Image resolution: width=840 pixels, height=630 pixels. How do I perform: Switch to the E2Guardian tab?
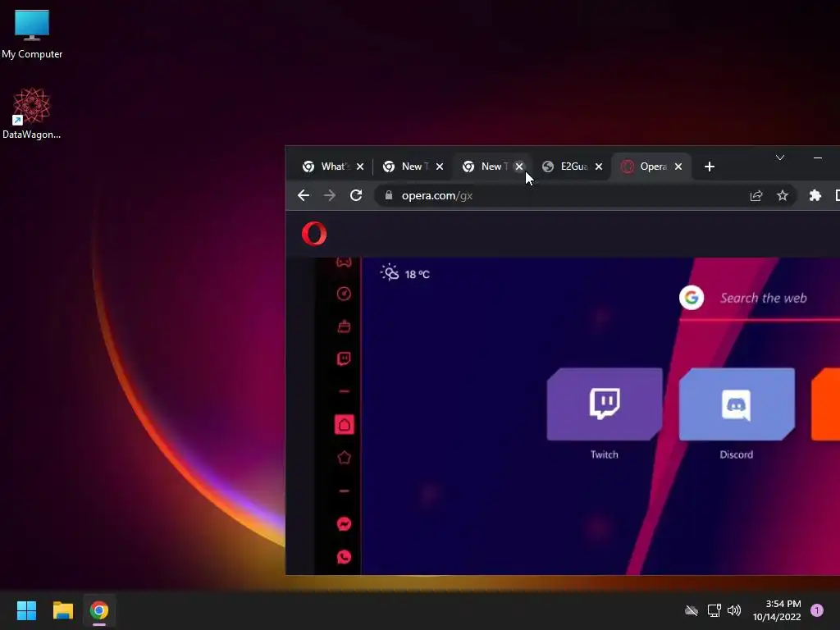point(572,167)
